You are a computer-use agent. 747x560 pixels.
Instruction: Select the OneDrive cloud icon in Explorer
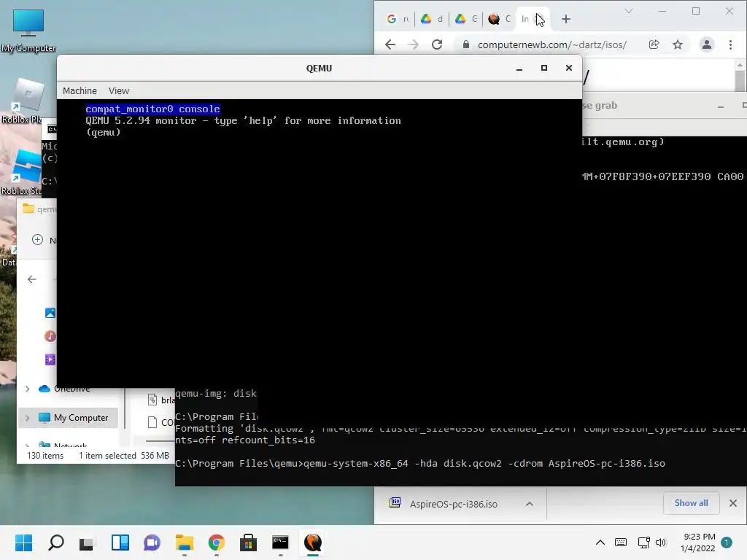click(44, 389)
